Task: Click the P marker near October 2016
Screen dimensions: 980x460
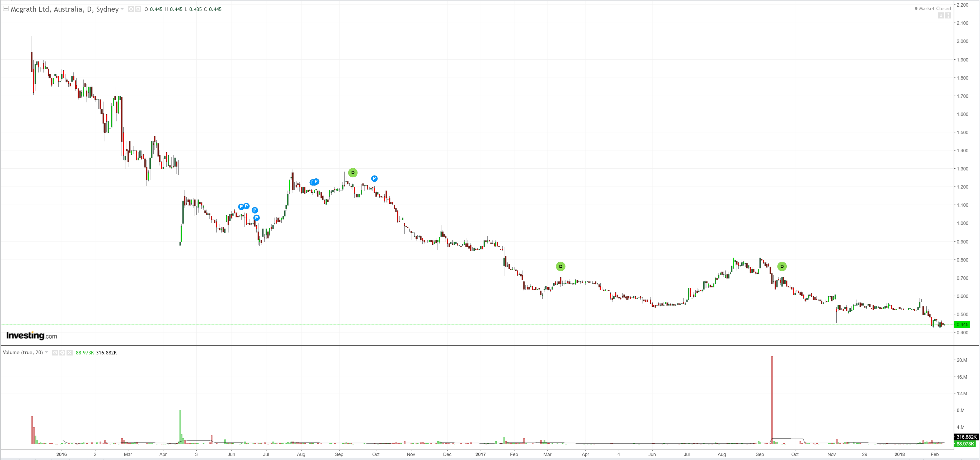Action: [374, 179]
